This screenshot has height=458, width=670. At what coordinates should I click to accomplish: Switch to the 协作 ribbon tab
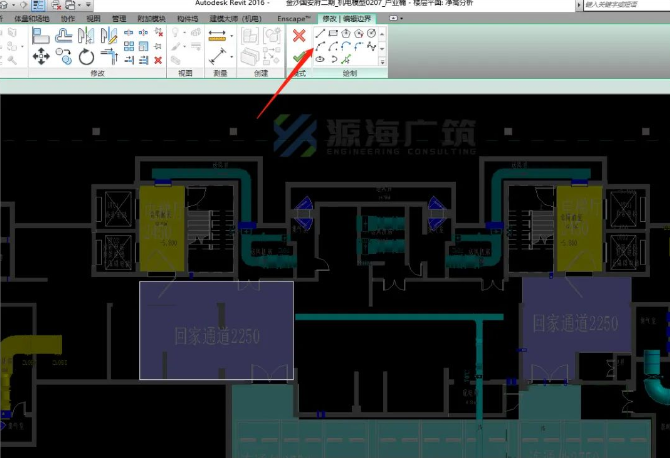click(x=68, y=18)
